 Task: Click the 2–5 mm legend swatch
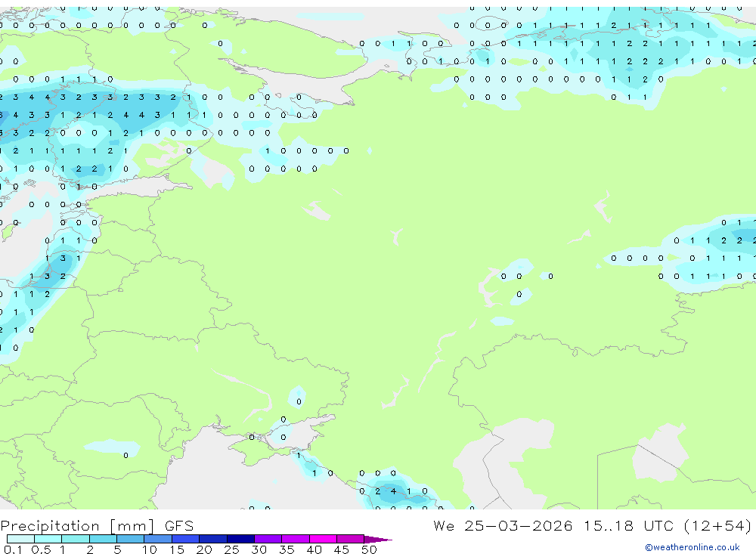click(103, 539)
